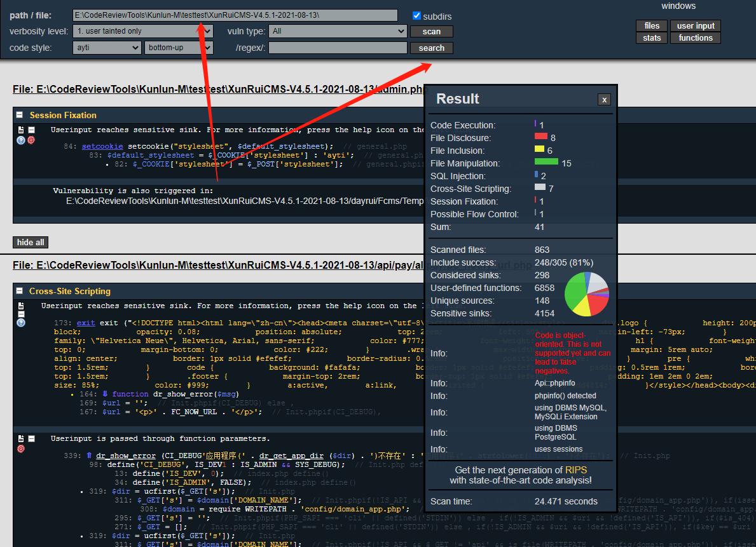Viewport: 756px width, 547px height.
Task: Open the bottom-up order dropdown
Action: pos(179,47)
